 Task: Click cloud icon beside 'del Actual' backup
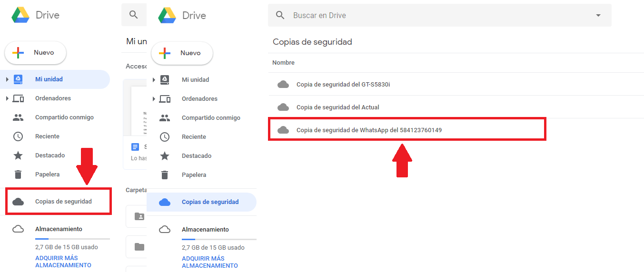pos(283,107)
